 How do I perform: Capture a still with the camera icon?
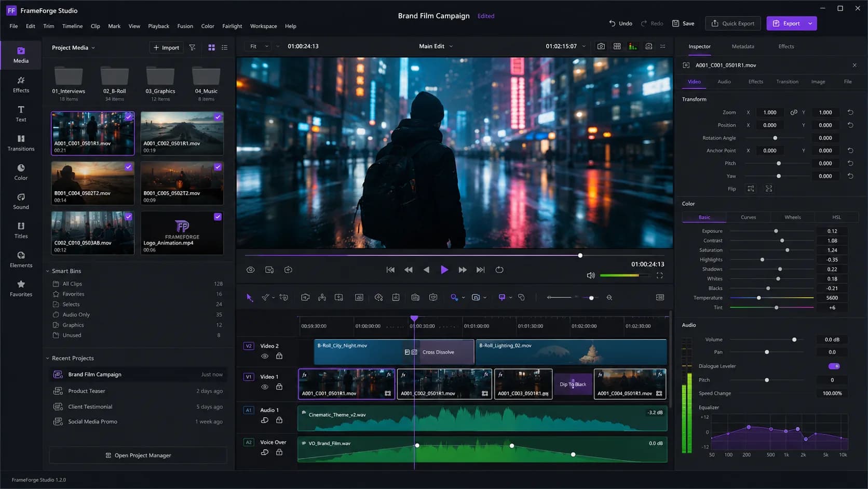point(601,46)
